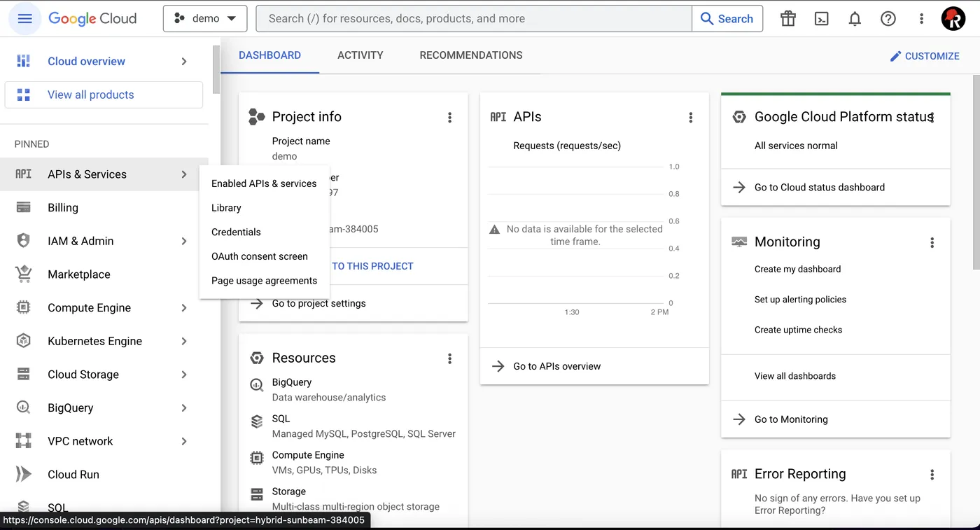Viewport: 980px width, 530px height.
Task: Click the sidebar vertical scrollbar
Action: (x=216, y=70)
